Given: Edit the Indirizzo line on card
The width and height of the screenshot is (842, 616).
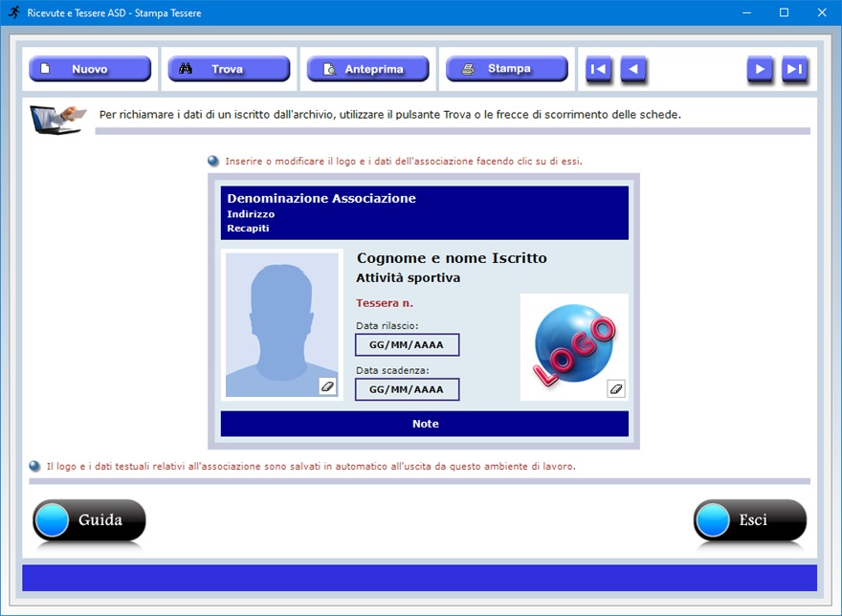Looking at the screenshot, I should pos(251,213).
